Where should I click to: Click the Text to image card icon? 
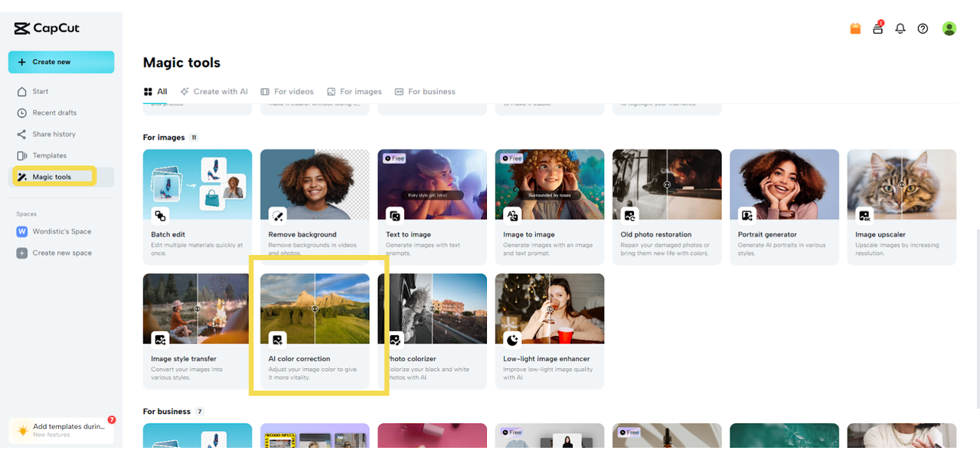tap(395, 215)
